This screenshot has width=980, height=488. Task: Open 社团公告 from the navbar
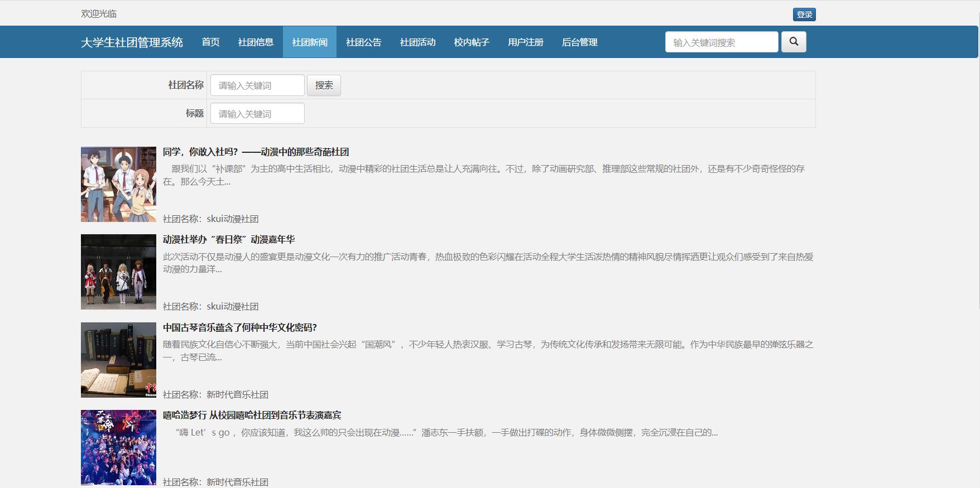click(364, 42)
